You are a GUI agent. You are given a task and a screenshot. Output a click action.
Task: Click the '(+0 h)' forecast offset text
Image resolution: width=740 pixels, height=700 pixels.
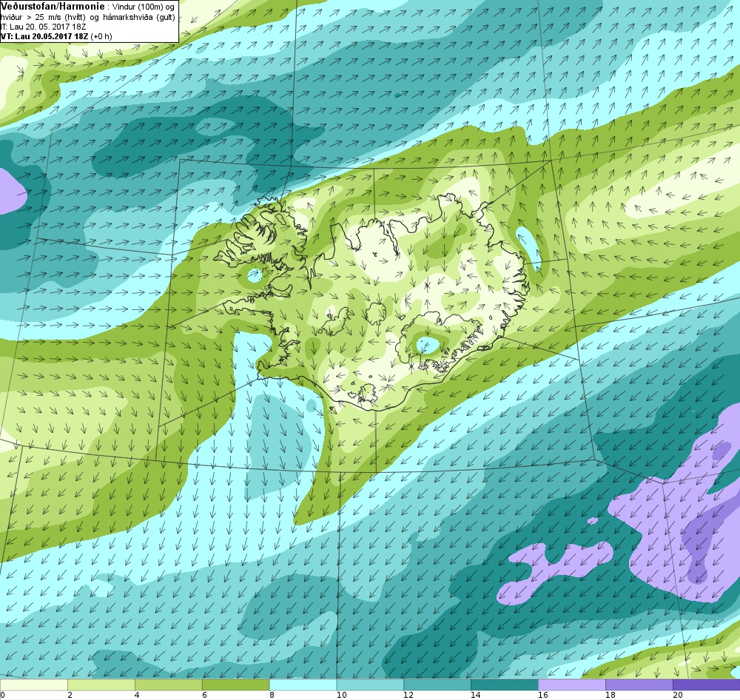[101, 36]
